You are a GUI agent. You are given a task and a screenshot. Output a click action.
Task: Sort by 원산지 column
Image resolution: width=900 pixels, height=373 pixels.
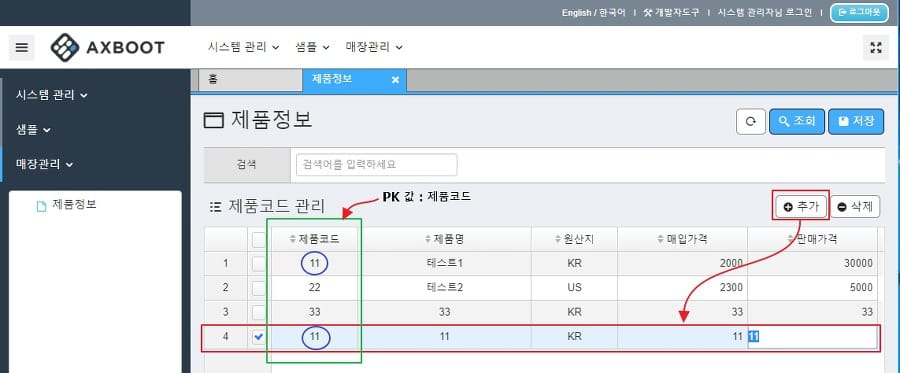(574, 239)
